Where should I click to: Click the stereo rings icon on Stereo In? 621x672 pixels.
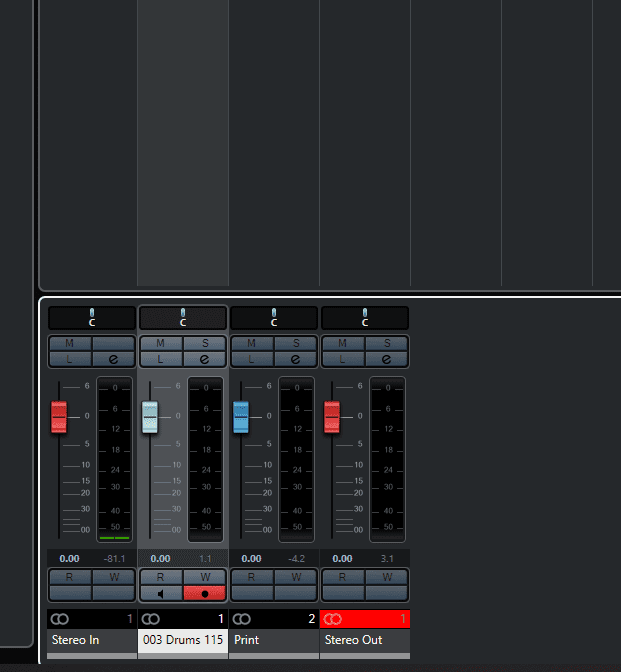[x=60, y=619]
